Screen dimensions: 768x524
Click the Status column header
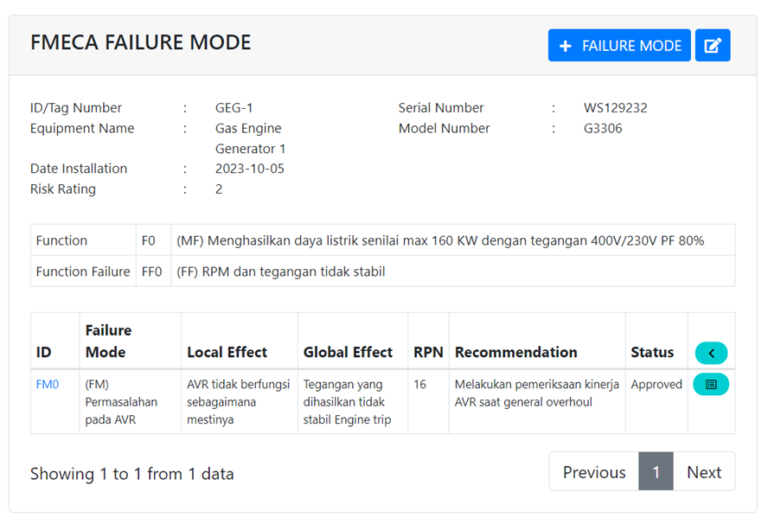[x=652, y=352]
